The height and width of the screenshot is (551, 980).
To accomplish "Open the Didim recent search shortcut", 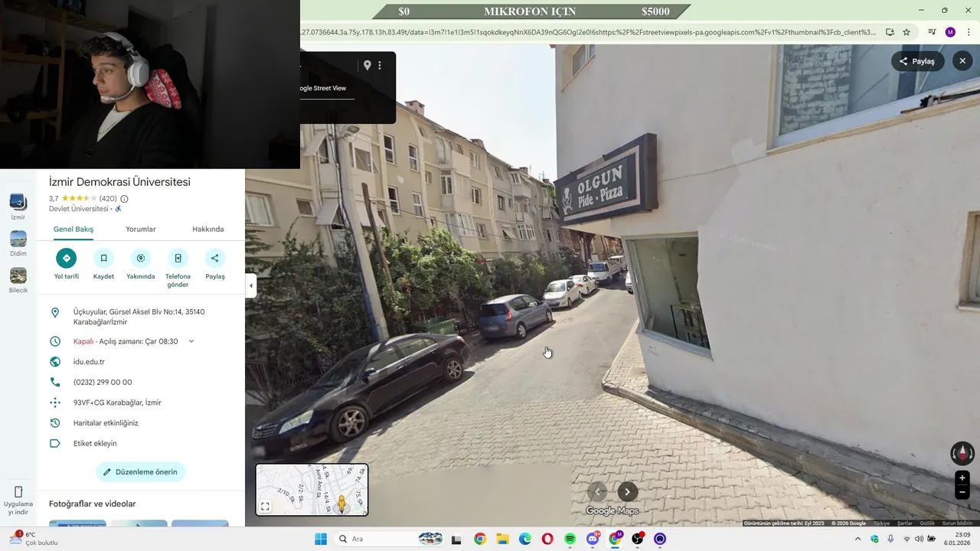I will [18, 243].
